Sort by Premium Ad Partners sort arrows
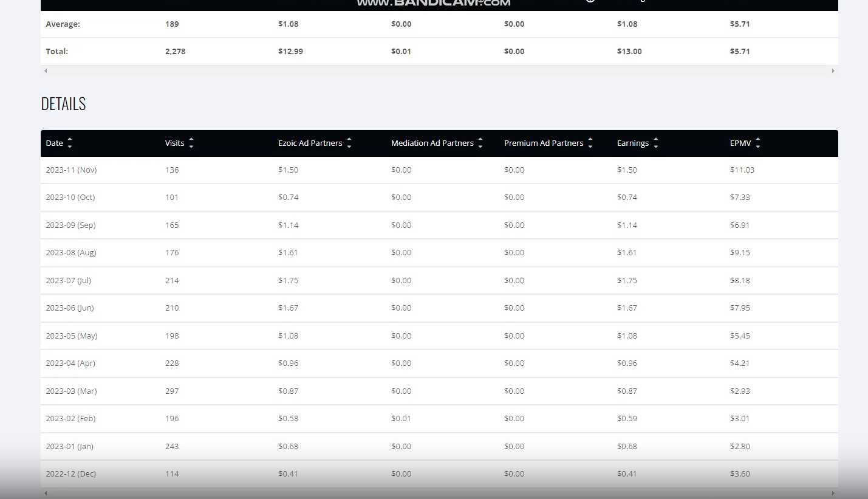 (590, 143)
